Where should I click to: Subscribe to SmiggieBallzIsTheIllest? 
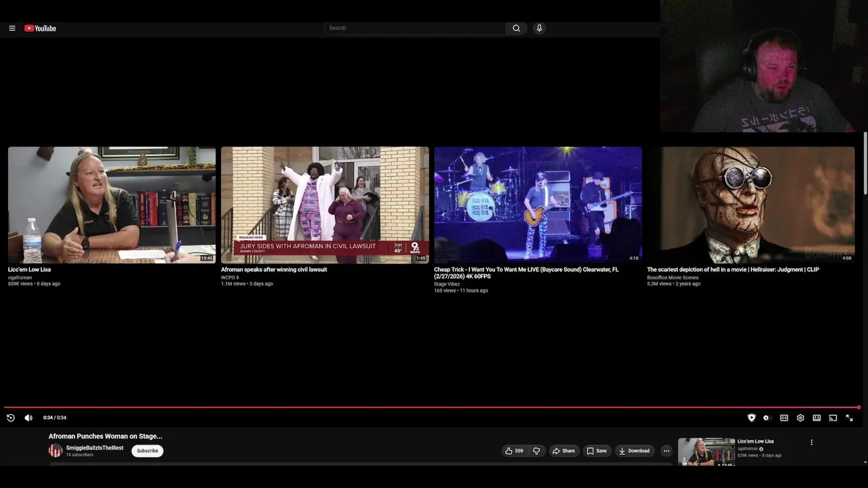[147, 451]
